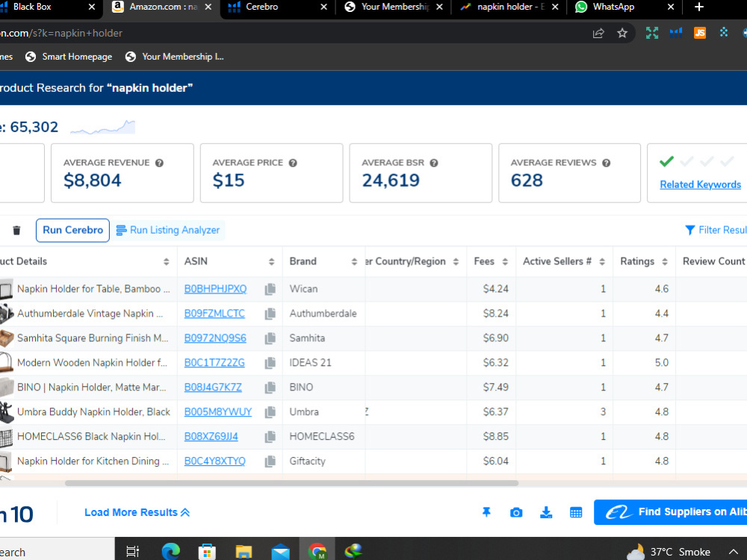Click Samhita Square napkin holder thumbnail

pyautogui.click(x=7, y=338)
